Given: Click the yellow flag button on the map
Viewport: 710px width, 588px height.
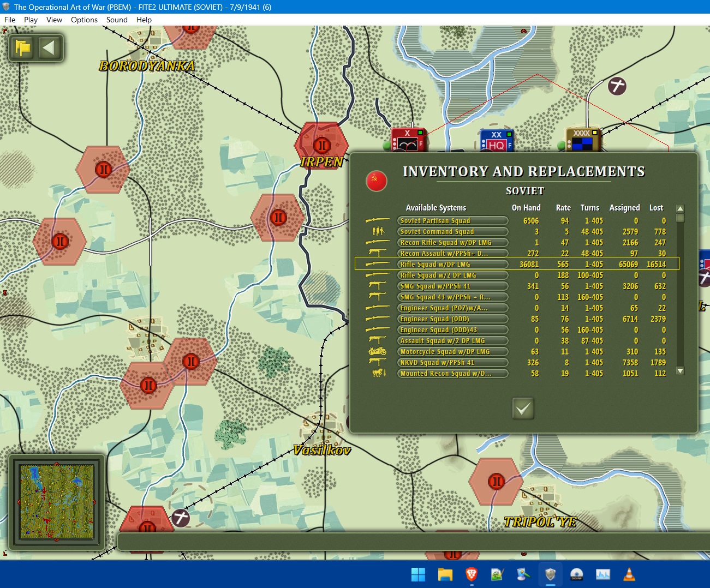Looking at the screenshot, I should coord(23,48).
